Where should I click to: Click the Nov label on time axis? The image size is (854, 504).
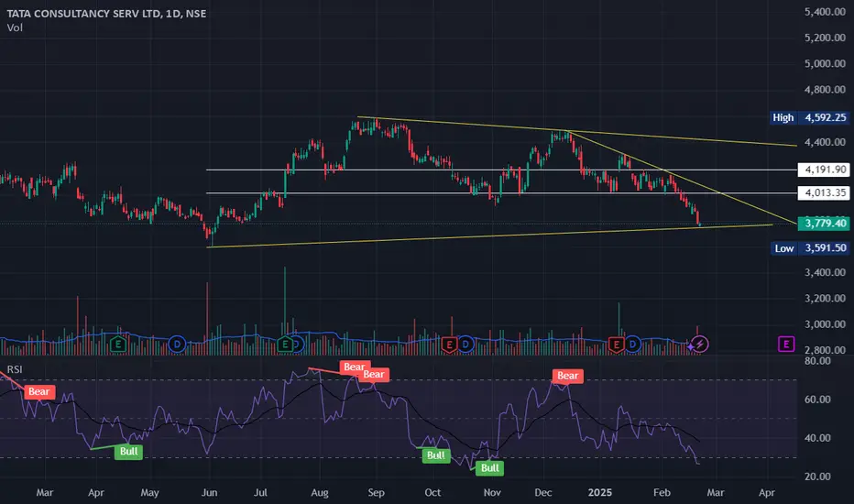492,493
